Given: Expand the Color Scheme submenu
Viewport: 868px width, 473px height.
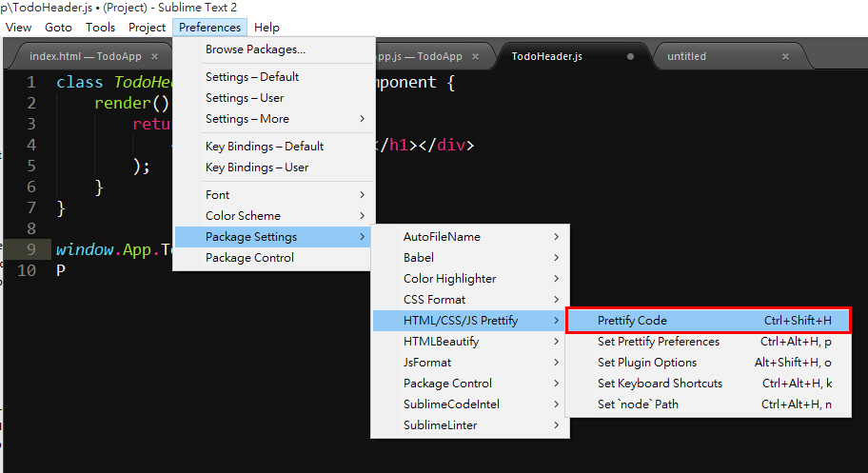Looking at the screenshot, I should coord(274,216).
